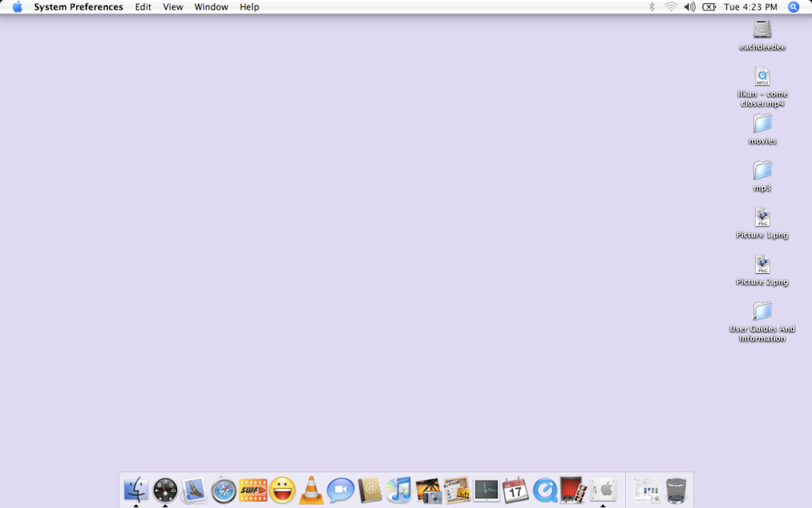Click the Spotlight search icon
Screen dimensions: 812x508
click(793, 7)
